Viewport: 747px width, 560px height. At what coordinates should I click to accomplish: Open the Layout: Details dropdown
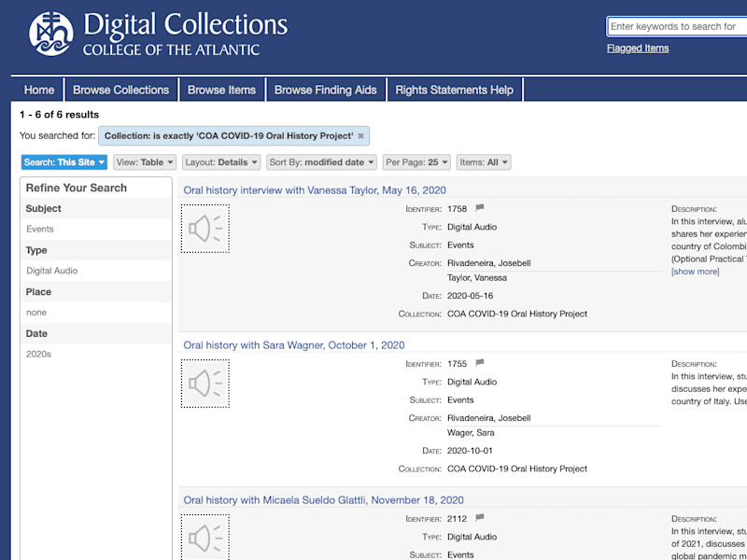point(221,162)
